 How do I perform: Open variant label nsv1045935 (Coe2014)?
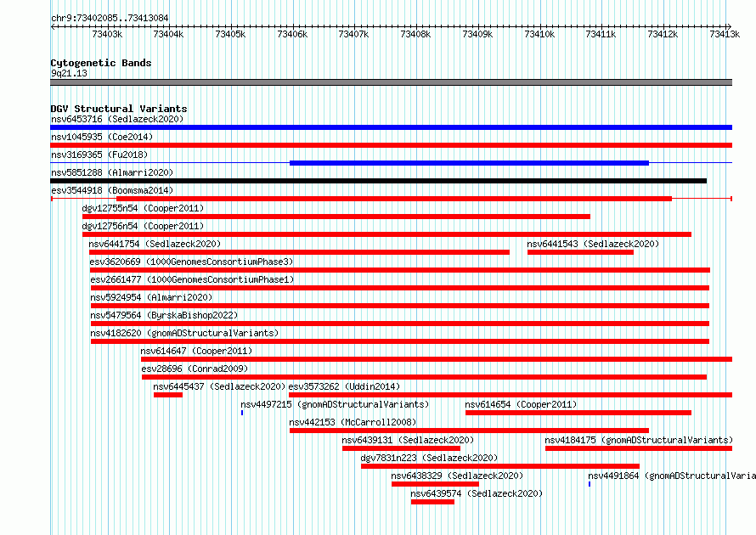pyautogui.click(x=102, y=137)
